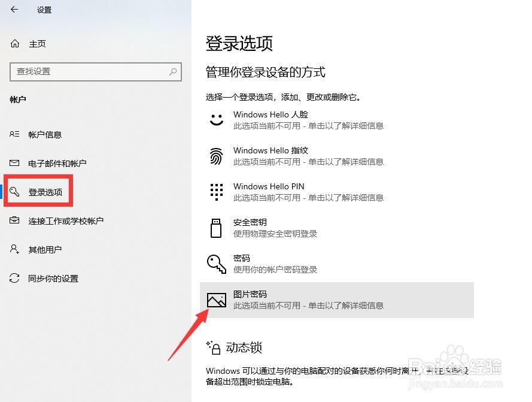Click the 查找设置 search box

96,72
